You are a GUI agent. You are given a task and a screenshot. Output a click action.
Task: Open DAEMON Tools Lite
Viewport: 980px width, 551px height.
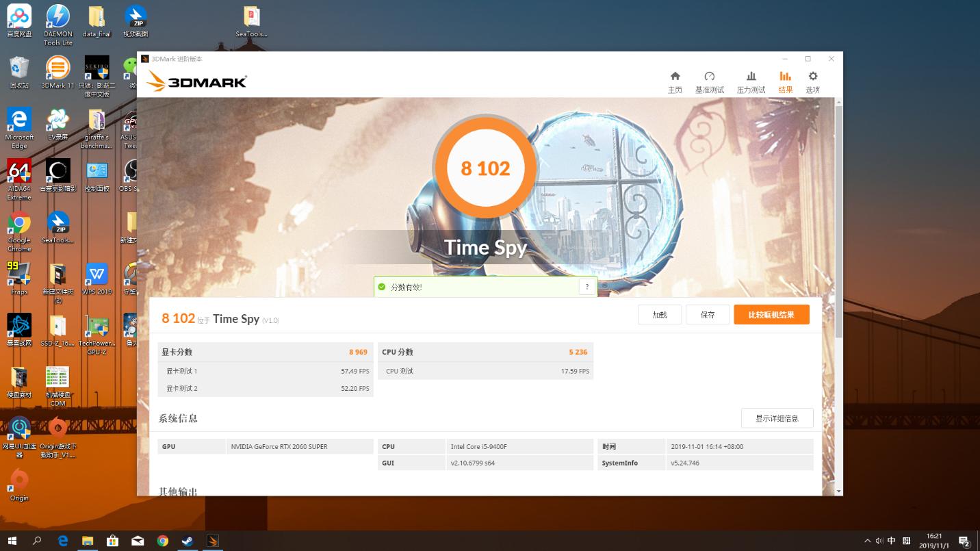pyautogui.click(x=57, y=16)
